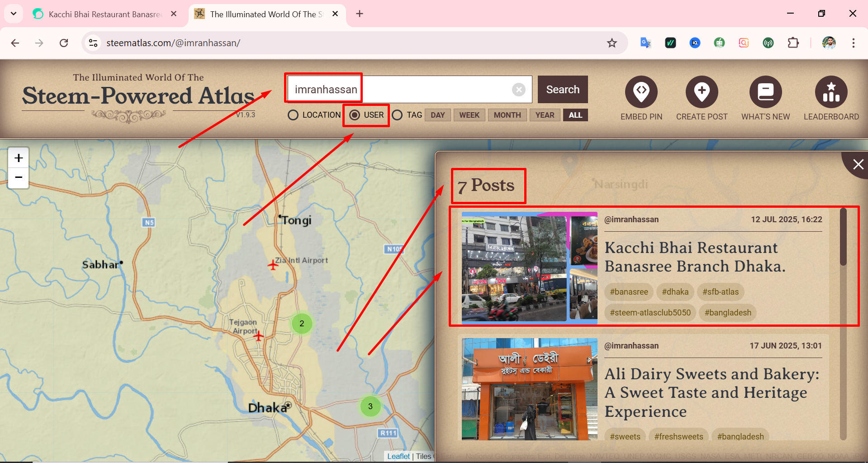Screen dimensions: 868x463
Task: Click the browser address bar URL
Action: pyautogui.click(x=173, y=43)
